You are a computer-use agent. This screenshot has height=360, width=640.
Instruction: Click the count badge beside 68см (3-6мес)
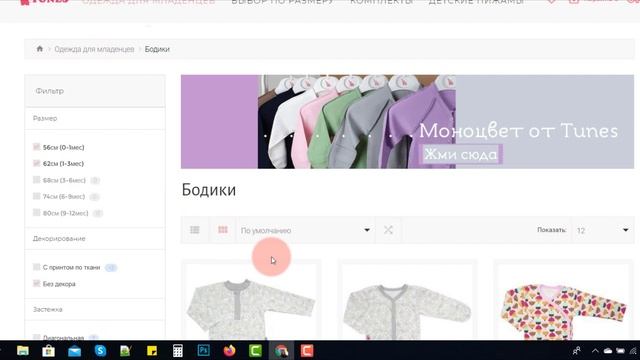point(95,180)
